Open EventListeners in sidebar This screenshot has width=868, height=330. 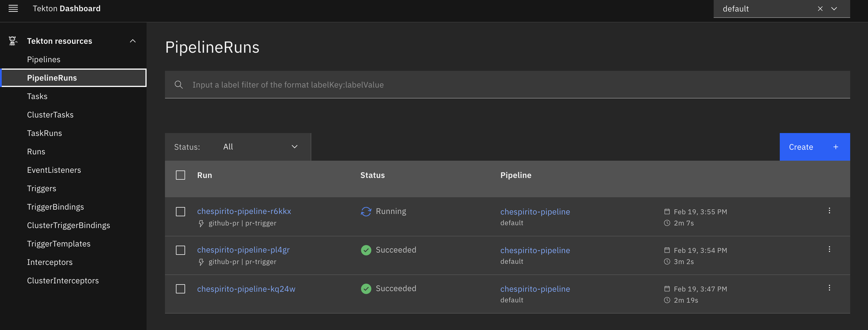pyautogui.click(x=54, y=170)
